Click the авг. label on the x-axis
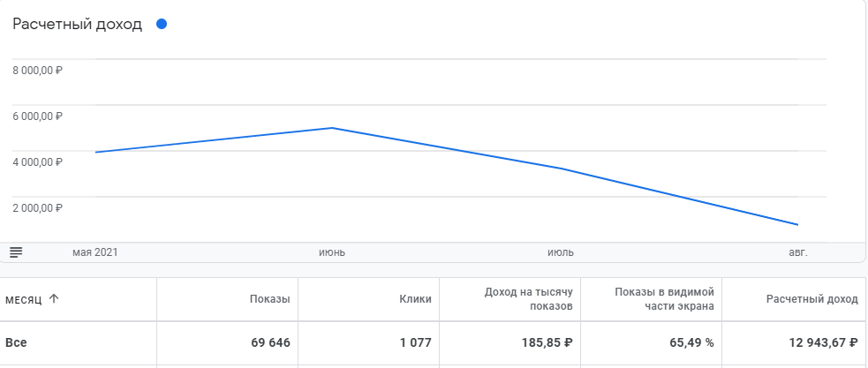Screen dimensions: 868x368 (797, 252)
